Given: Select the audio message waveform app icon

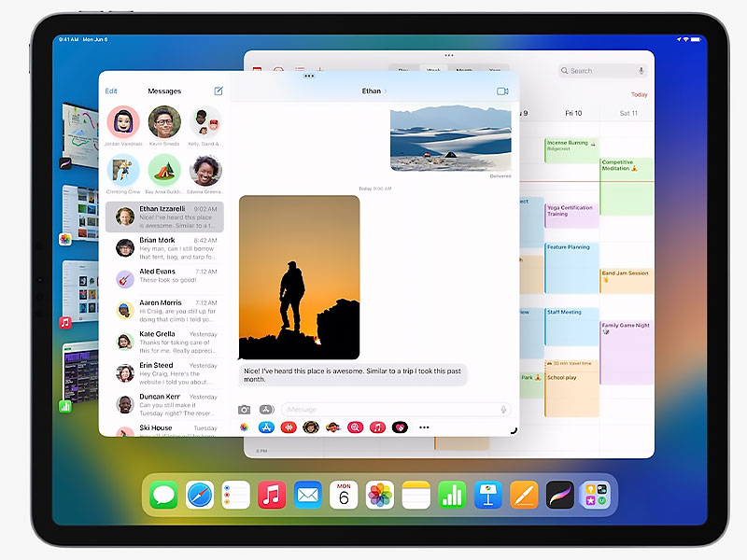Looking at the screenshot, I should pos(289,427).
